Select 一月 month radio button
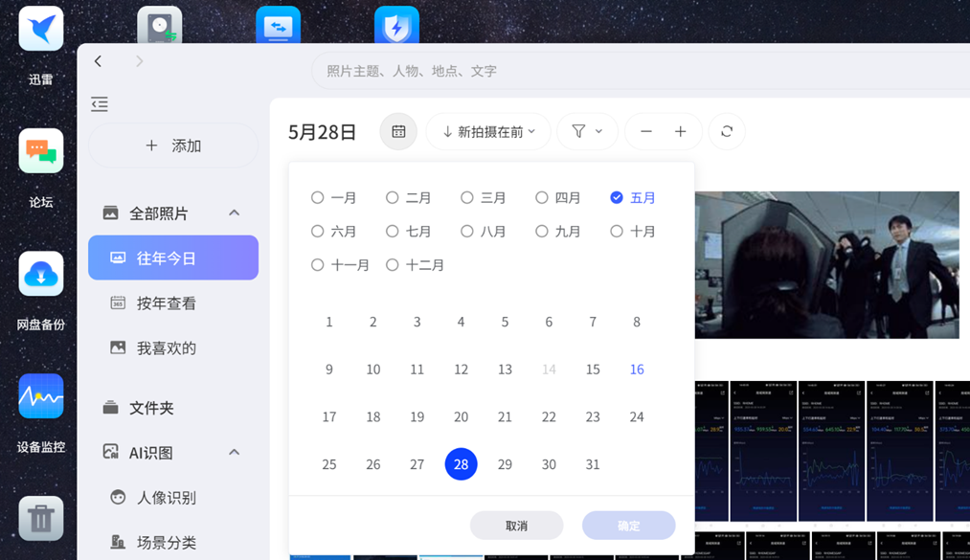The image size is (970, 560). (317, 198)
